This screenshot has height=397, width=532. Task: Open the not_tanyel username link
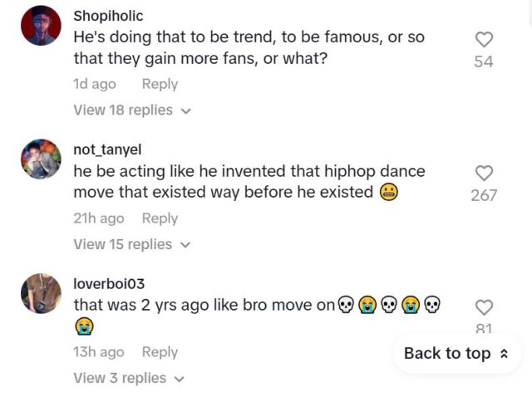click(x=107, y=149)
